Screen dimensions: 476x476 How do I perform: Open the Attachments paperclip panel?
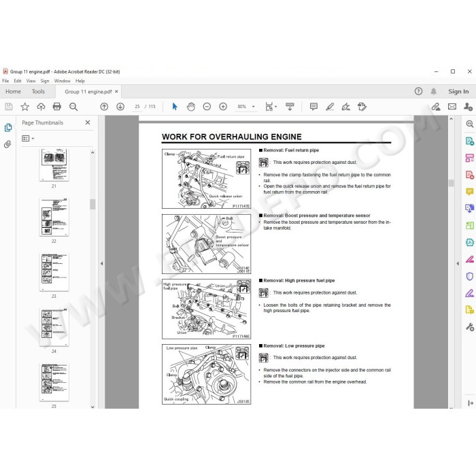(x=7, y=144)
